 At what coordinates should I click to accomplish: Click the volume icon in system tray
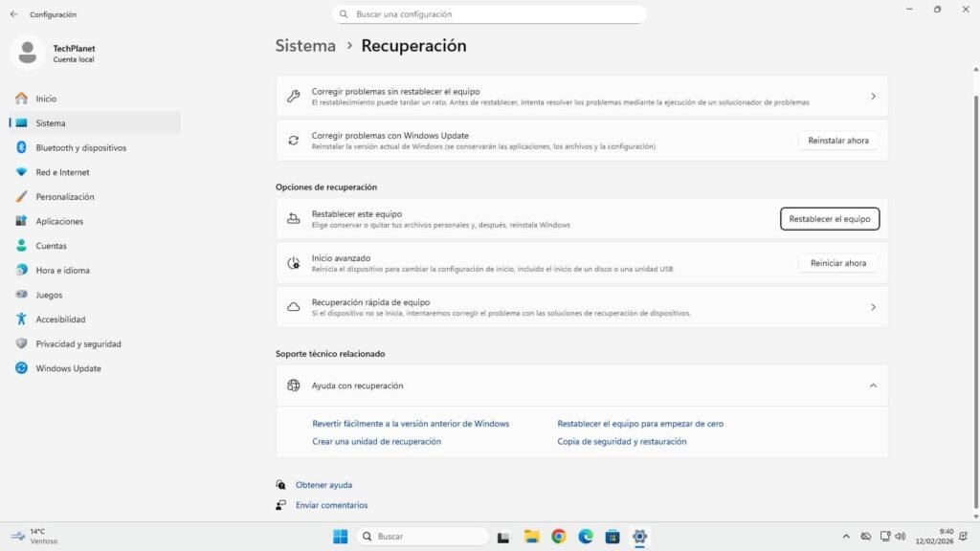pyautogui.click(x=901, y=537)
